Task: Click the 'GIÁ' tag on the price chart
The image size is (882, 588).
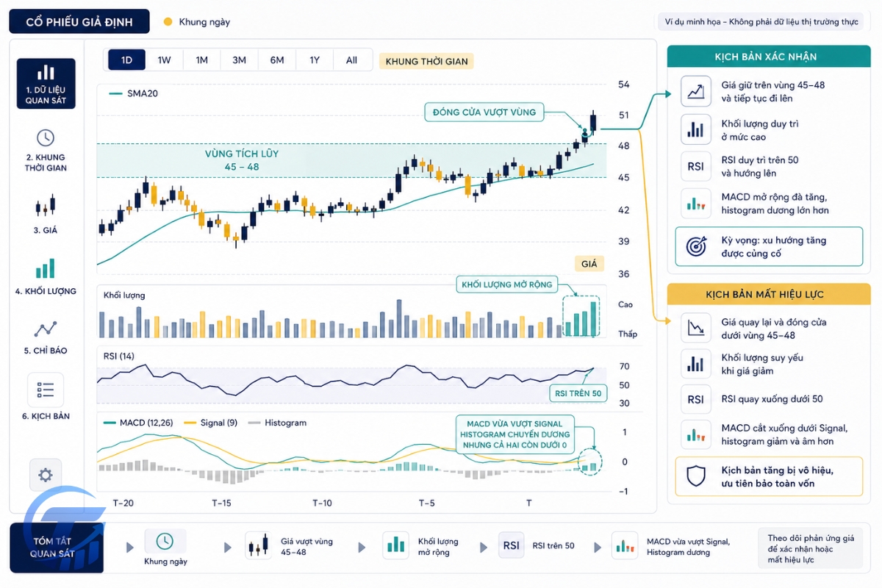Action: coord(589,264)
